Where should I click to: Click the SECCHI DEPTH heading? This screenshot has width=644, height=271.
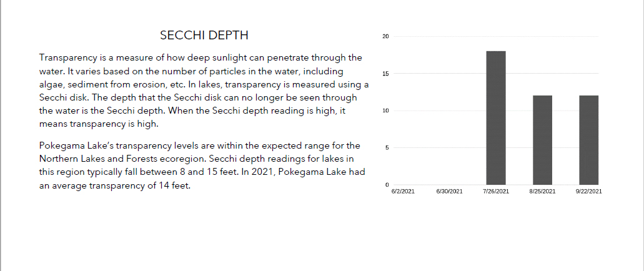pos(204,36)
